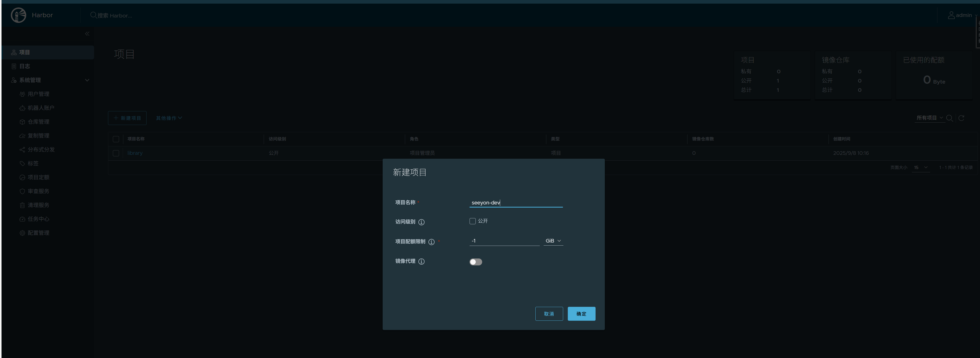Check the 公开 access level checkbox

pyautogui.click(x=472, y=221)
